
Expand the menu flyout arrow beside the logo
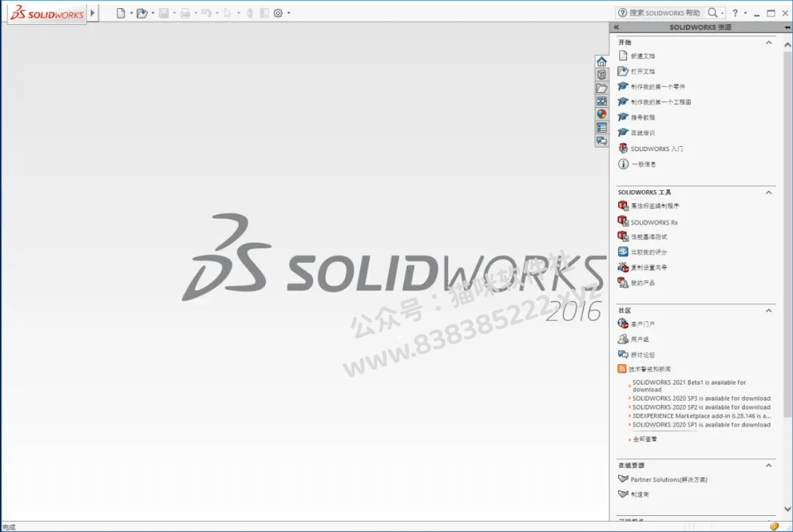click(93, 13)
